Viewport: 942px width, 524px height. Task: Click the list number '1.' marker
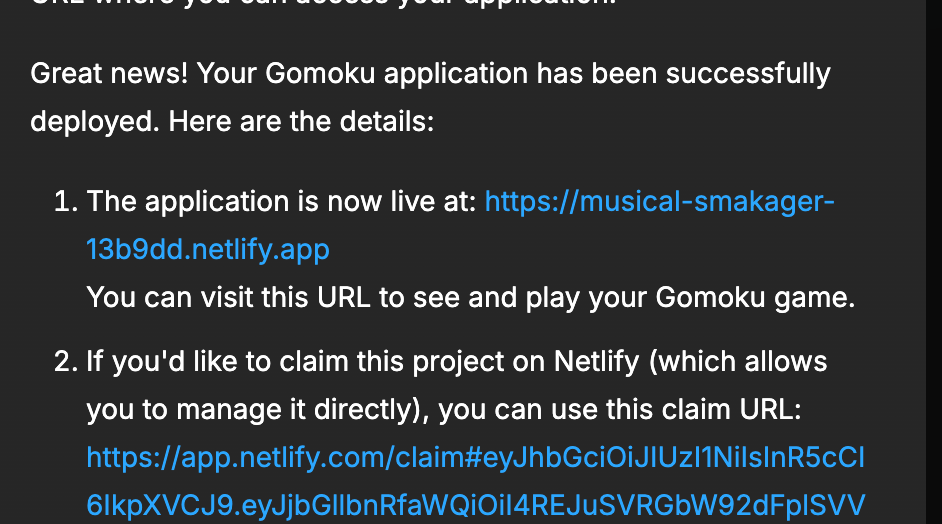point(65,202)
